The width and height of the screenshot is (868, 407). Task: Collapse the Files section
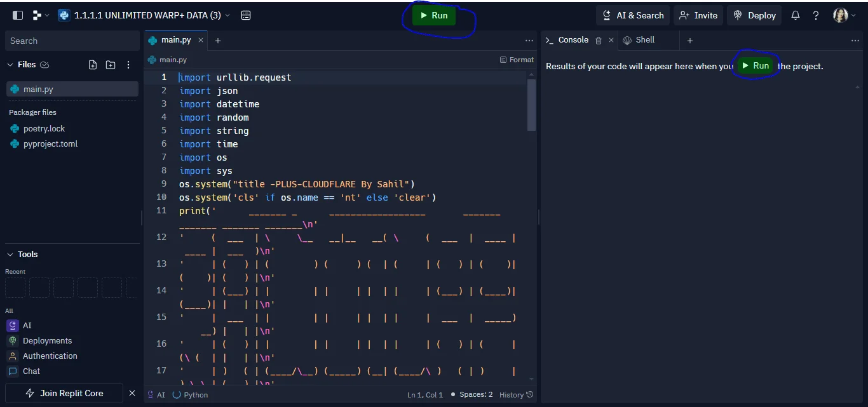click(10, 65)
